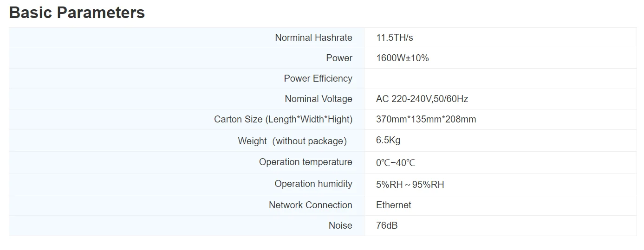This screenshot has width=644, height=250.
Task: Click the 6.5Kg weight value
Action: point(388,140)
